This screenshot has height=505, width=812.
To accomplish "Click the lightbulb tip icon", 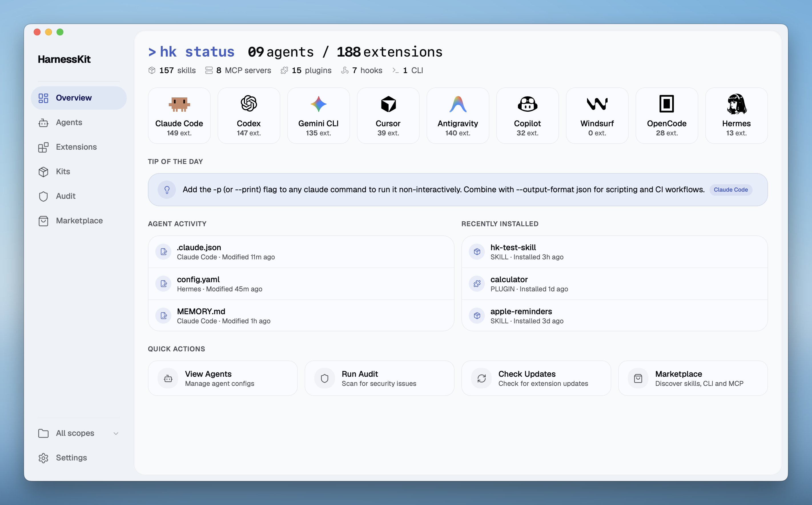I will pyautogui.click(x=167, y=190).
